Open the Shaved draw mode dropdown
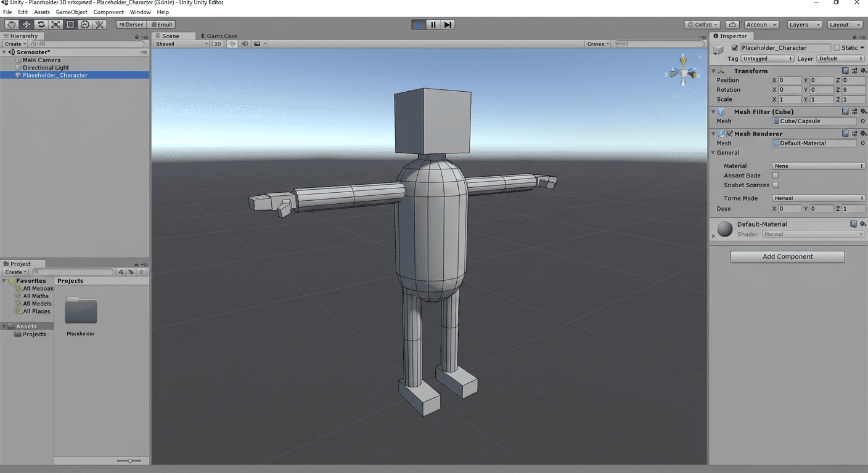This screenshot has height=473, width=868. click(181, 44)
